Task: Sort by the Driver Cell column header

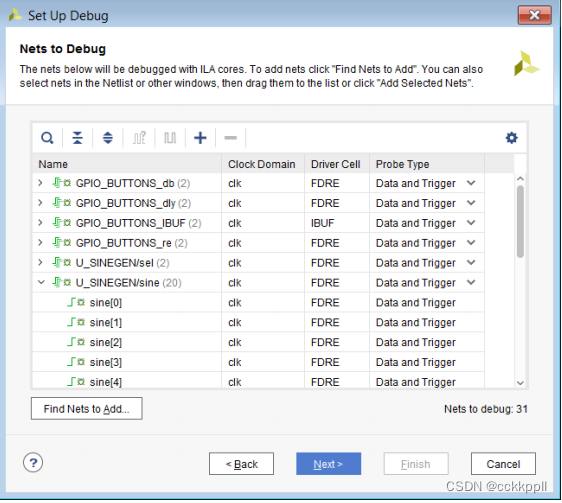Action: coord(337,164)
